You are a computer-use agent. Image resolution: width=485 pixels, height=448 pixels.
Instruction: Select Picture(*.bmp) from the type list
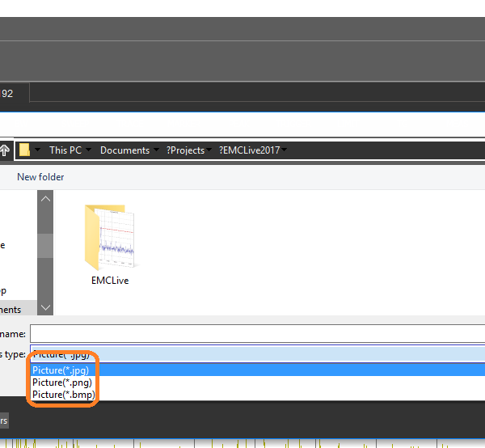pyautogui.click(x=63, y=394)
